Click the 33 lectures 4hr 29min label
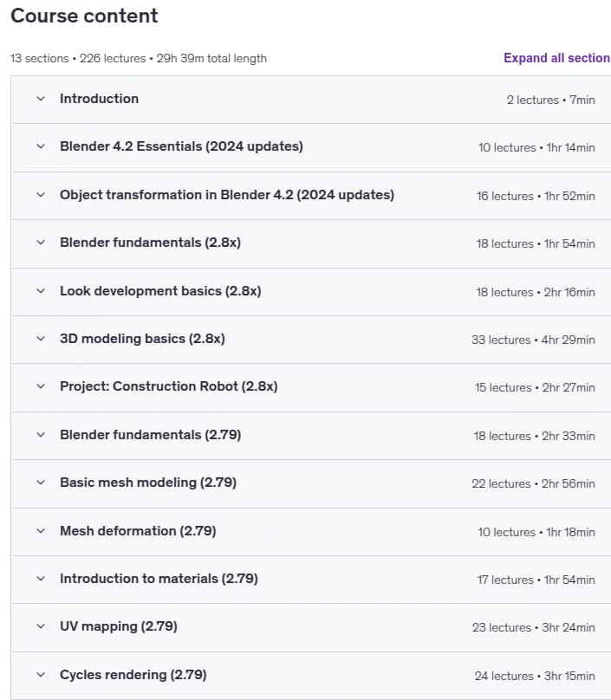The width and height of the screenshot is (611, 700). 533,340
